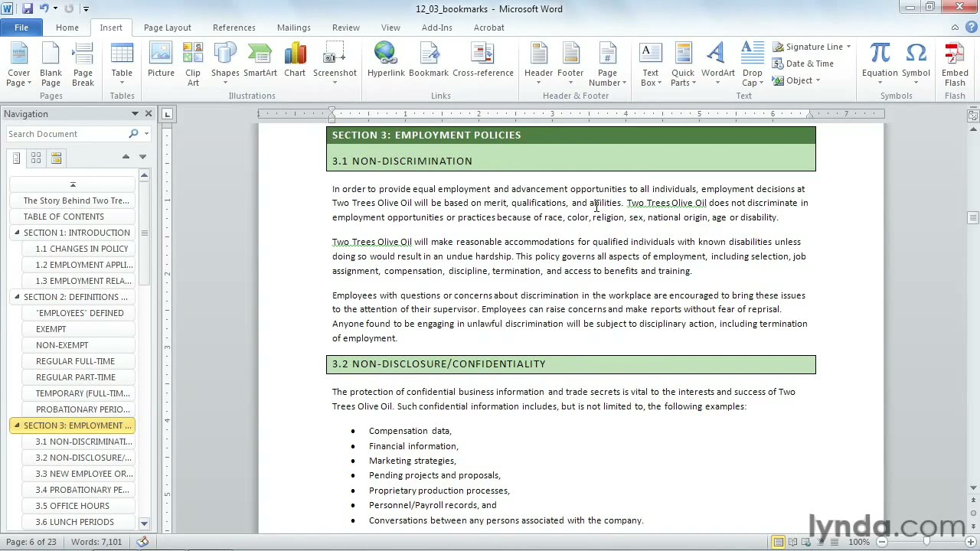The image size is (980, 551).
Task: Open the Header gallery
Action: (x=538, y=65)
